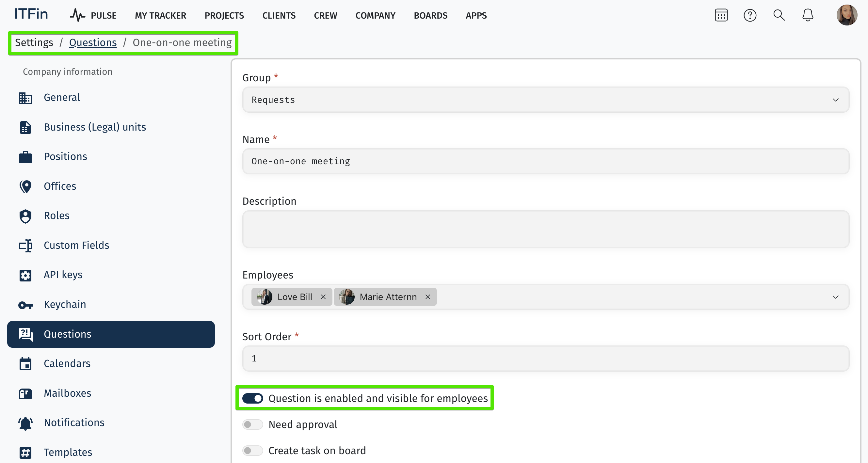The width and height of the screenshot is (868, 463).
Task: Click the Sort Order input field
Action: click(x=546, y=359)
